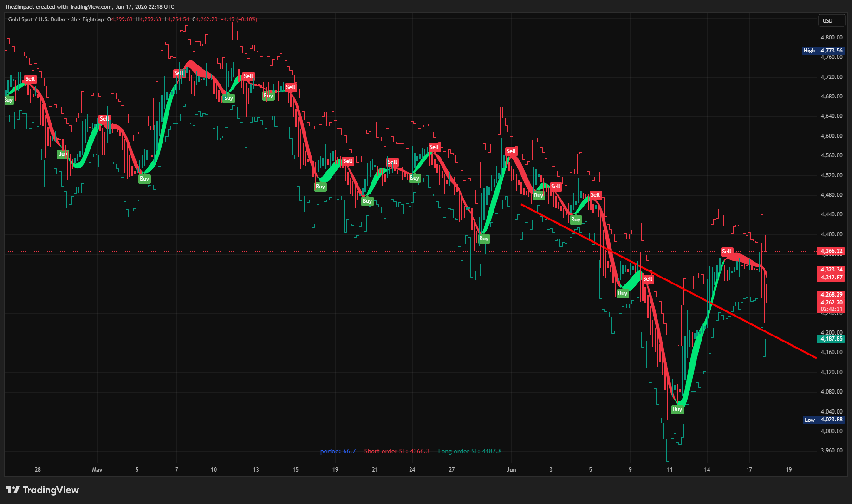Image resolution: width=852 pixels, height=504 pixels.
Task: Click the 4,800.00 price axis label
Action: point(832,38)
